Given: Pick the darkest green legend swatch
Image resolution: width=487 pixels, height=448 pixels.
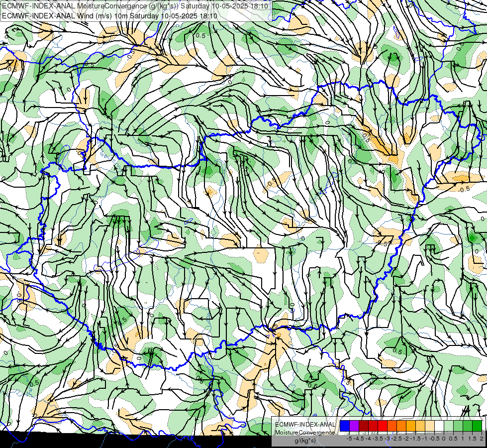Looking at the screenshot, I should [477, 426].
